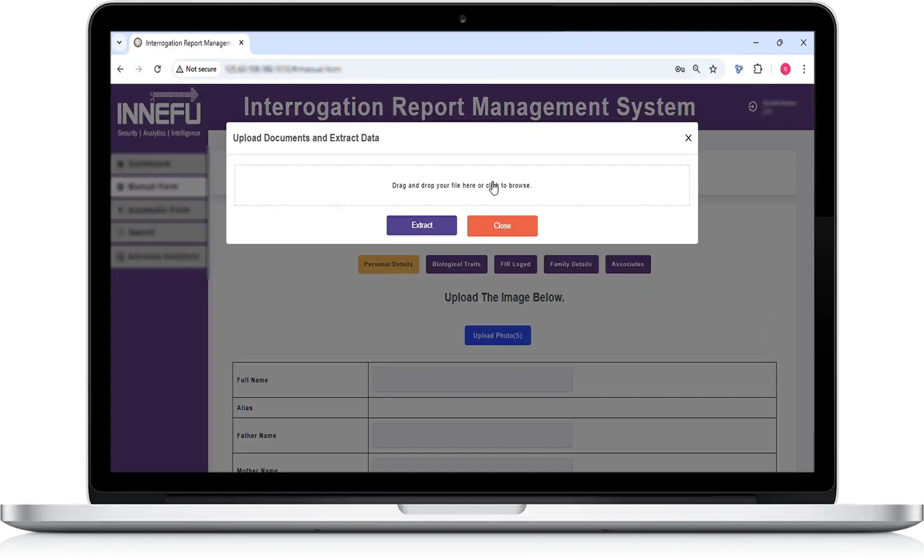Viewport: 924px width, 560px height.
Task: Expand the tab search dropdown arrow
Action: pos(119,42)
